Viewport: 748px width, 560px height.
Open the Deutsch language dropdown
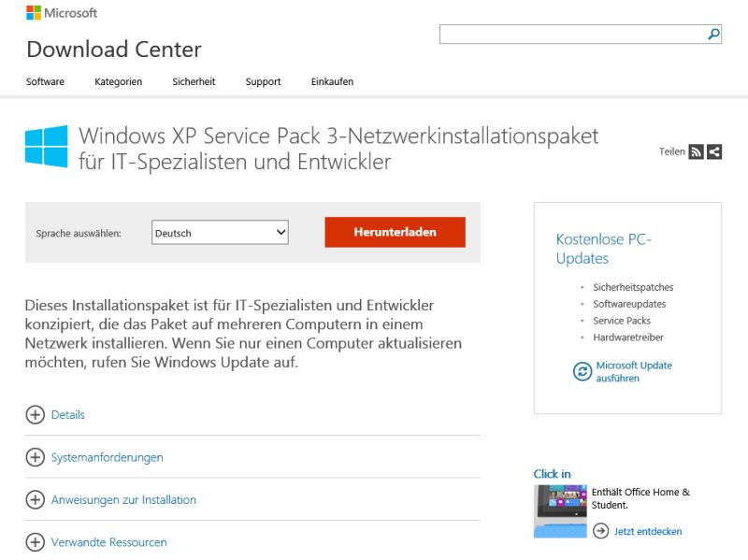click(220, 232)
